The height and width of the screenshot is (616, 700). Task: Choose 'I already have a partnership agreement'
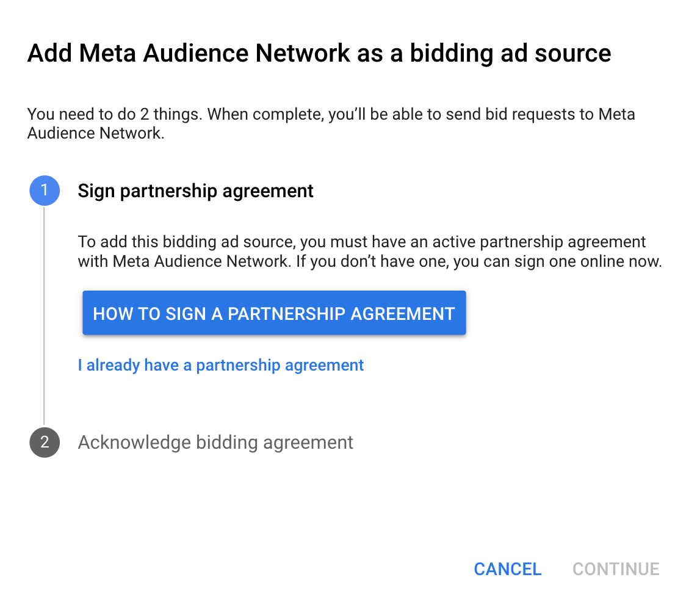(x=221, y=366)
